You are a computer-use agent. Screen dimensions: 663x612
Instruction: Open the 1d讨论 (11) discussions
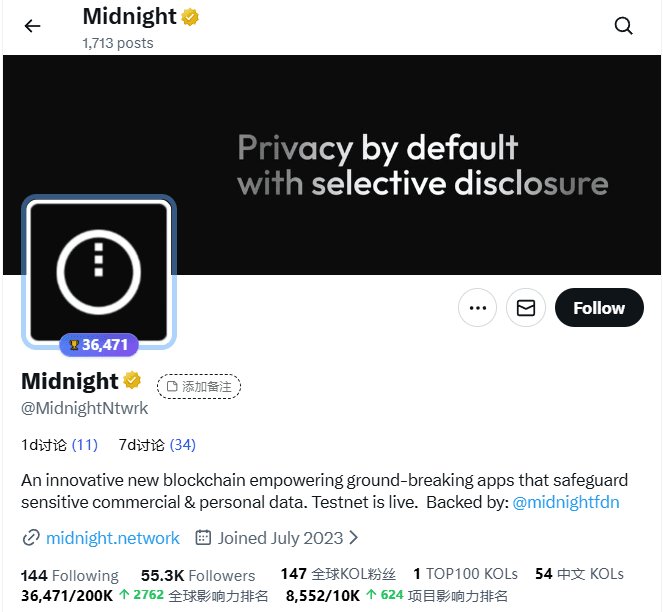[59, 444]
